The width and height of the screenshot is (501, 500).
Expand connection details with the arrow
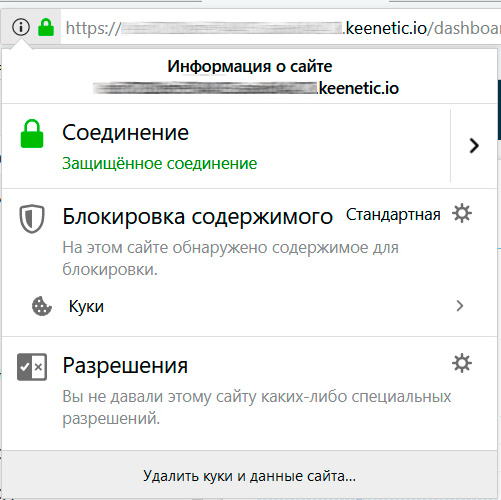(x=474, y=146)
